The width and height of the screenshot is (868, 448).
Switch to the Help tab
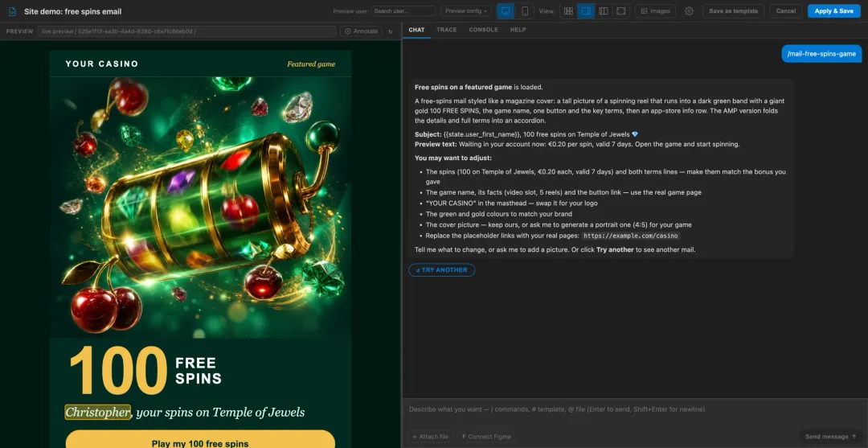[x=518, y=30]
